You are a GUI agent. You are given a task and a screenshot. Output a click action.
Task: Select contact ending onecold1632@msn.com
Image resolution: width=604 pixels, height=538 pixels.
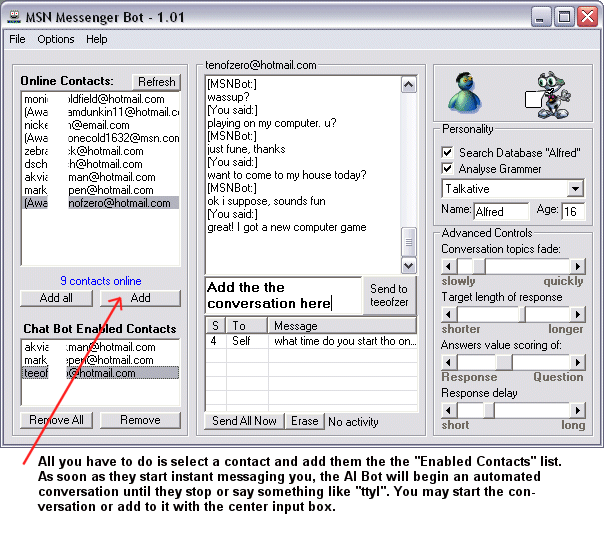point(101,138)
